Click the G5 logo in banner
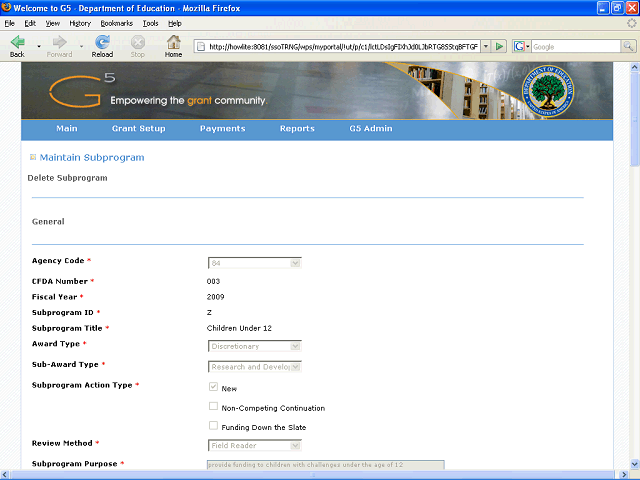 point(82,90)
